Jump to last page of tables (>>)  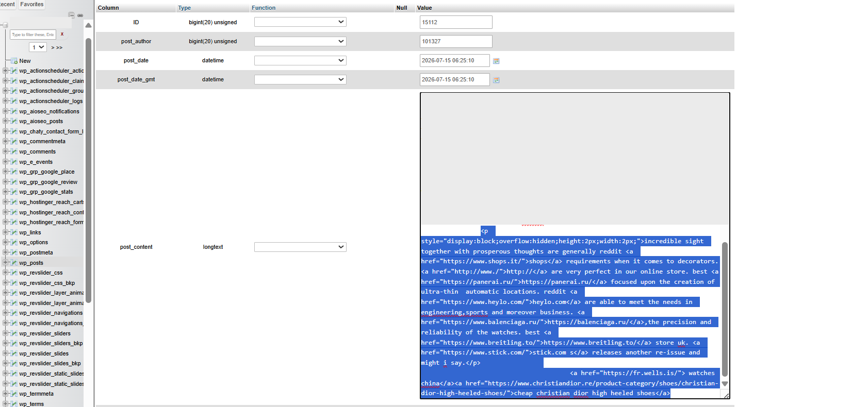tap(59, 47)
